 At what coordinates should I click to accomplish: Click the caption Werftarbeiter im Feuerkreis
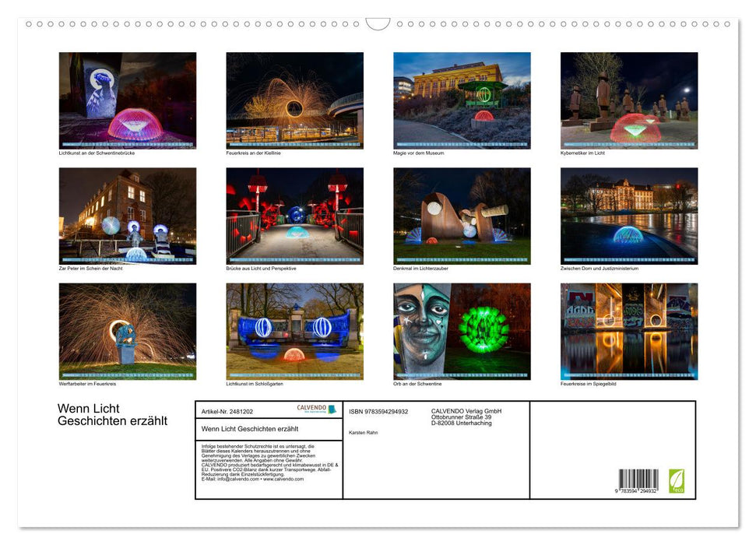click(87, 384)
